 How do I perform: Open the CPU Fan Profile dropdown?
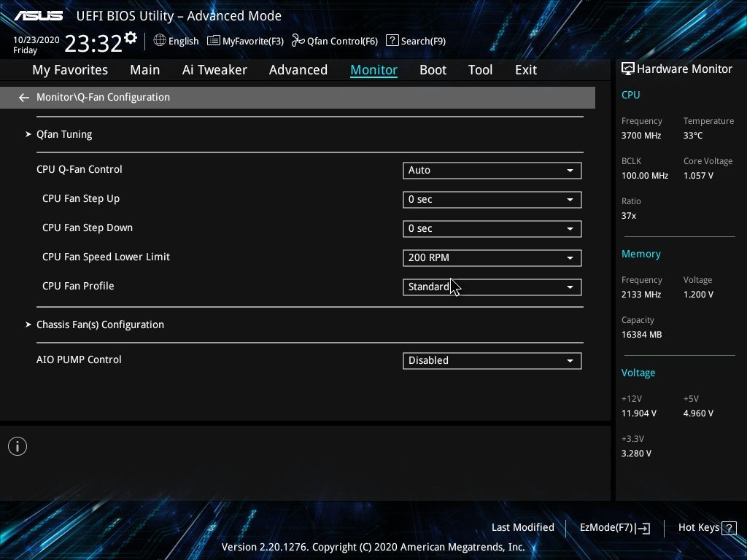(492, 287)
